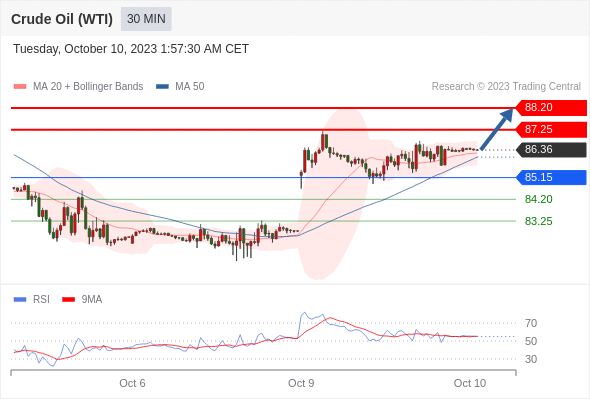Click the 88.20 resistance price tag

coord(551,108)
